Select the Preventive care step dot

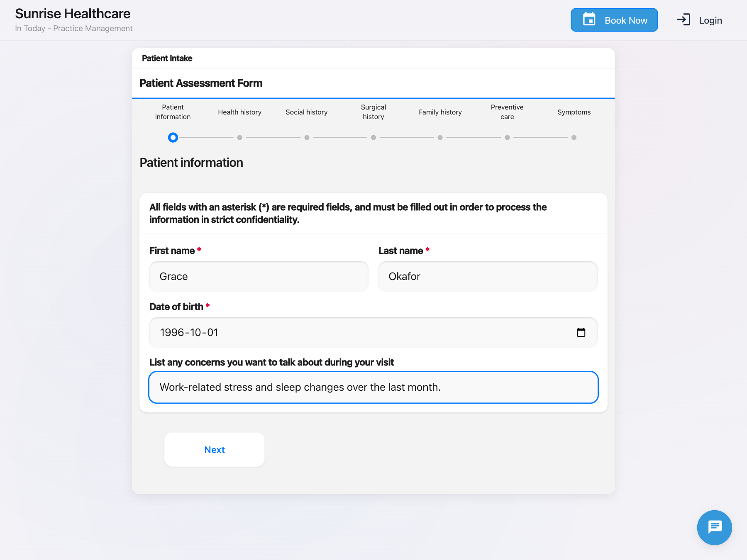tap(507, 137)
